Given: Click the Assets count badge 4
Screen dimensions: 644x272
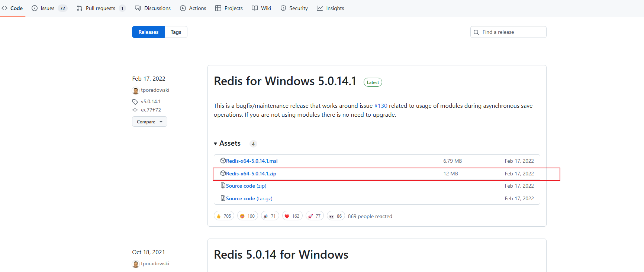Looking at the screenshot, I should pos(253,144).
